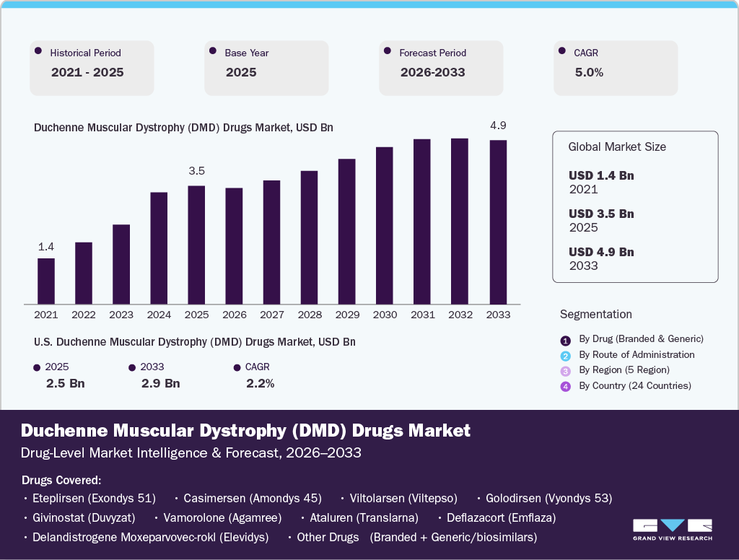Click Givinostat (Duvyzat)
Viewport: 739px width, 560px height.
(84, 517)
